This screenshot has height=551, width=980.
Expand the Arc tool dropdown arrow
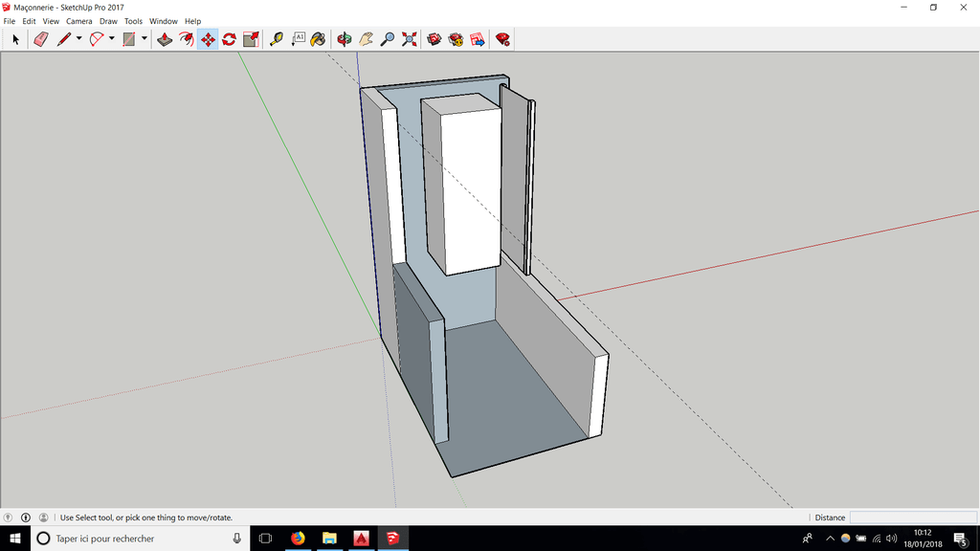click(111, 38)
